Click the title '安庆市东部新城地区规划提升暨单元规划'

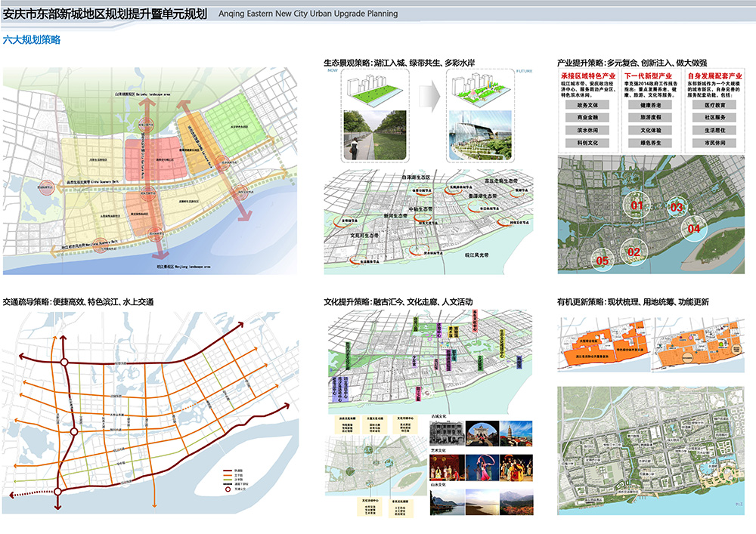click(105, 14)
